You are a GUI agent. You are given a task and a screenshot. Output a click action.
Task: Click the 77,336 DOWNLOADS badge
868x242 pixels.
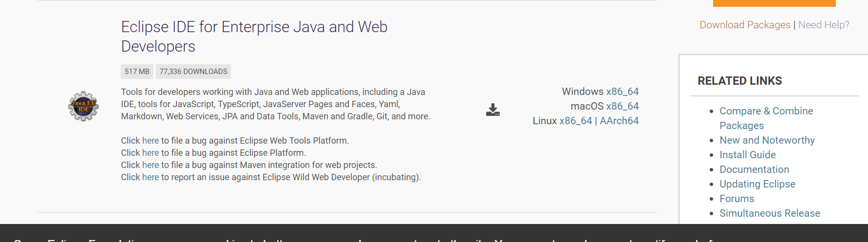coord(193,72)
